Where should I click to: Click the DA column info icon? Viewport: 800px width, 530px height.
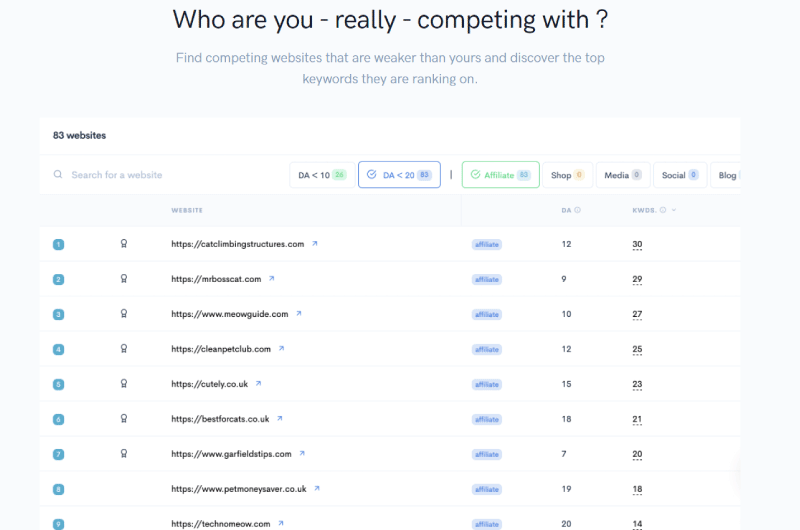[578, 210]
